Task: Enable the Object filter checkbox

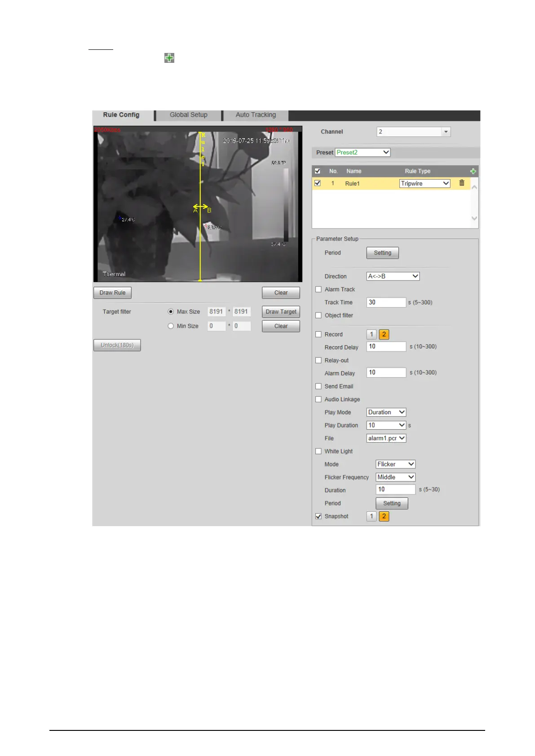Action: coord(318,316)
